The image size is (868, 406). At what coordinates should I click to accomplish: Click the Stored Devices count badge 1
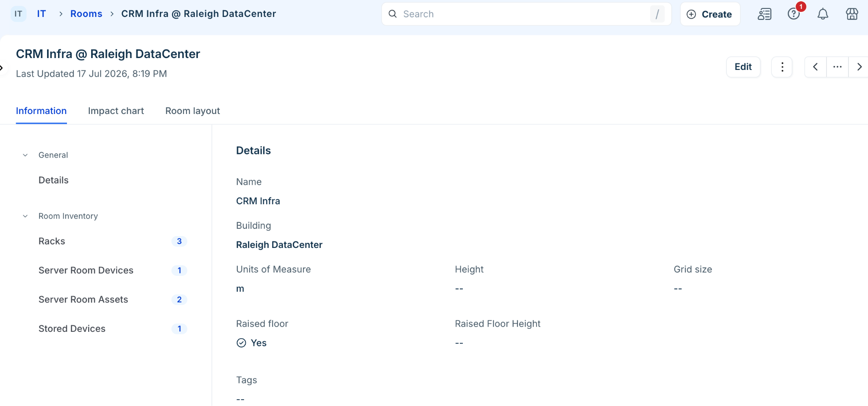click(179, 329)
